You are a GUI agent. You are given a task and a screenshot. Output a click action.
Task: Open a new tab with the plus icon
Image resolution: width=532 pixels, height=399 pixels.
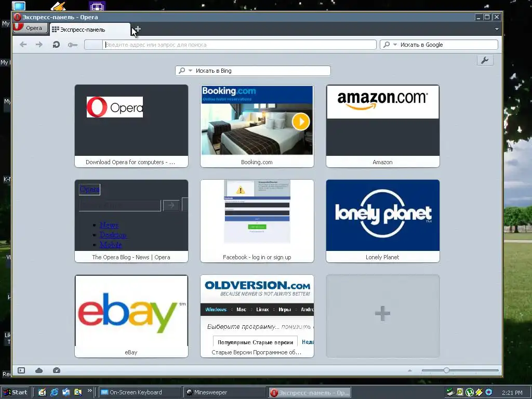click(137, 29)
